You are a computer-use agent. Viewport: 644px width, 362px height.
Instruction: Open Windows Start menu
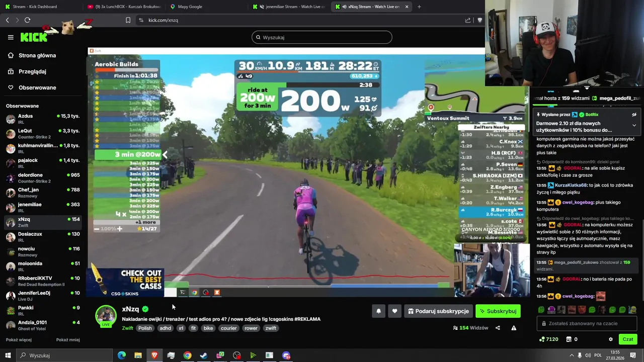(x=8, y=355)
